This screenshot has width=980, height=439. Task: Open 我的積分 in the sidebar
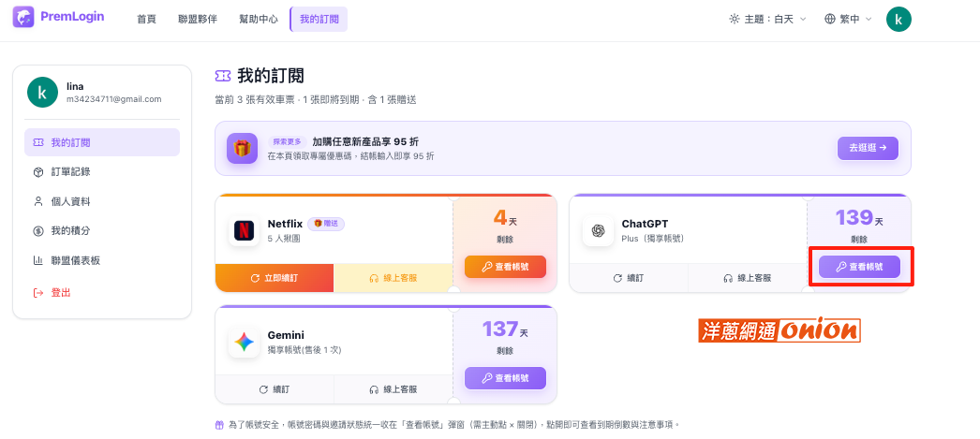[x=102, y=231]
